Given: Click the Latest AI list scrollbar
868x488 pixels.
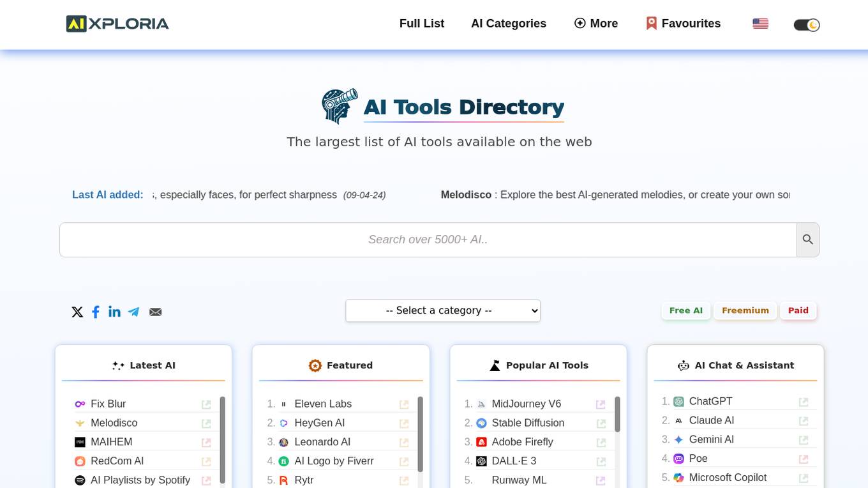Looking at the screenshot, I should [x=223, y=439].
